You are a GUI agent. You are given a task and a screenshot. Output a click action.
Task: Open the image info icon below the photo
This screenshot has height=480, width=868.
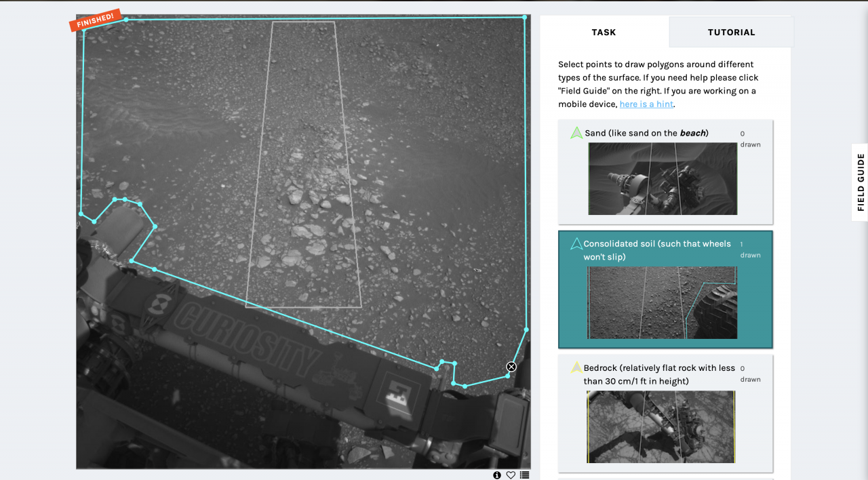coord(497,475)
